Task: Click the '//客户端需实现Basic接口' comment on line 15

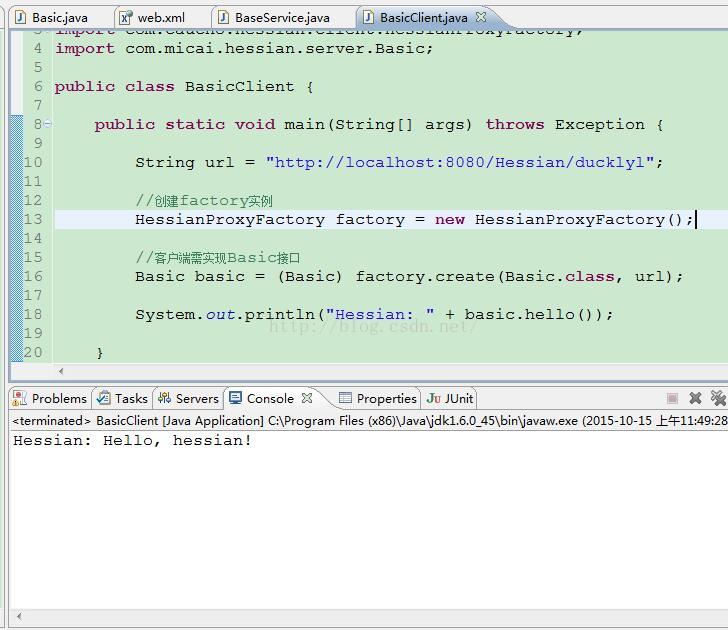Action: pyautogui.click(x=218, y=258)
